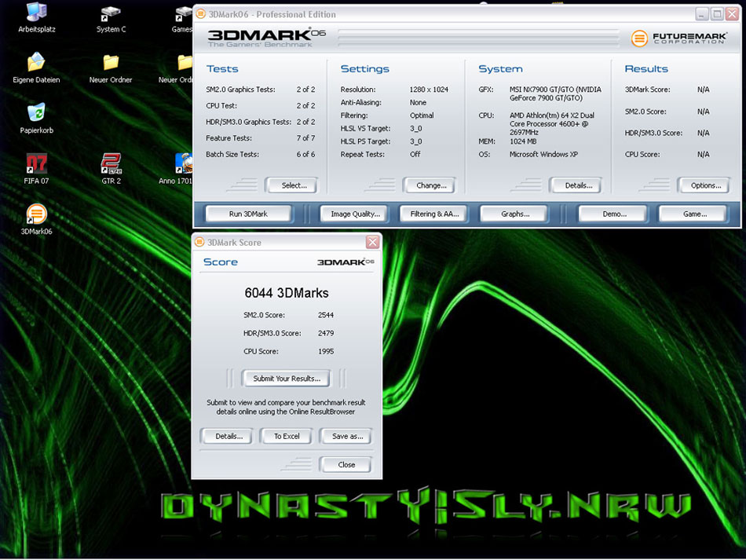Maximize the 3DMark06 main window
This screenshot has width=746, height=560.
[717, 14]
